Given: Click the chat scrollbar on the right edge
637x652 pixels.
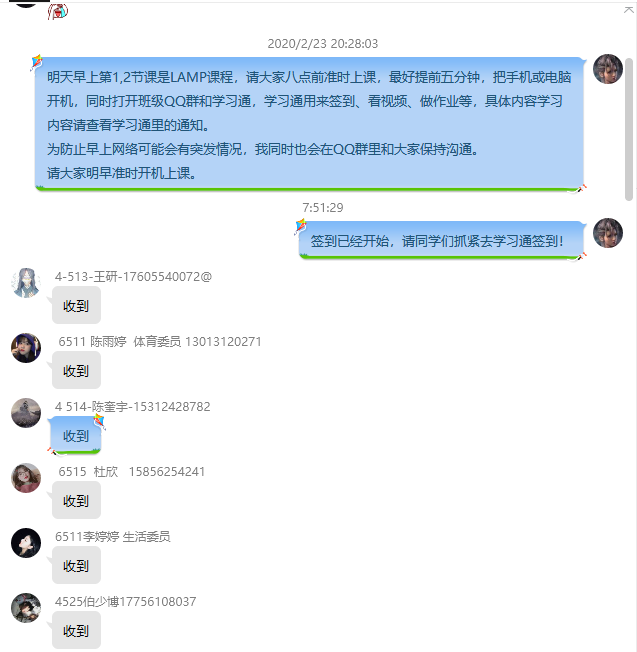Looking at the screenshot, I should point(629,129).
